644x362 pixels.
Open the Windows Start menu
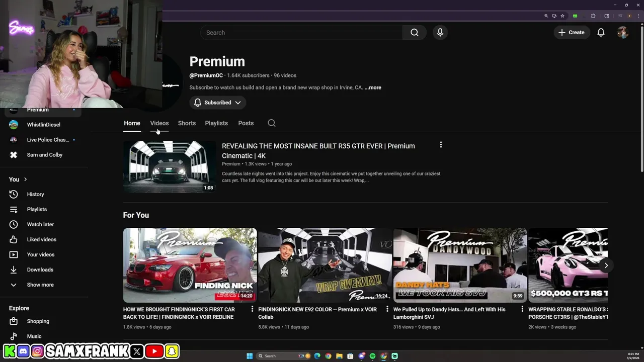click(x=249, y=356)
